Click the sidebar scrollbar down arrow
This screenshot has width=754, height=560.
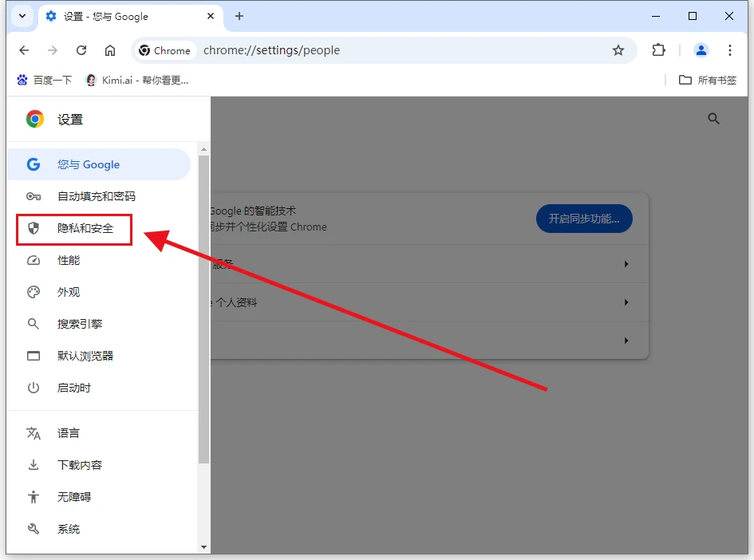(204, 547)
